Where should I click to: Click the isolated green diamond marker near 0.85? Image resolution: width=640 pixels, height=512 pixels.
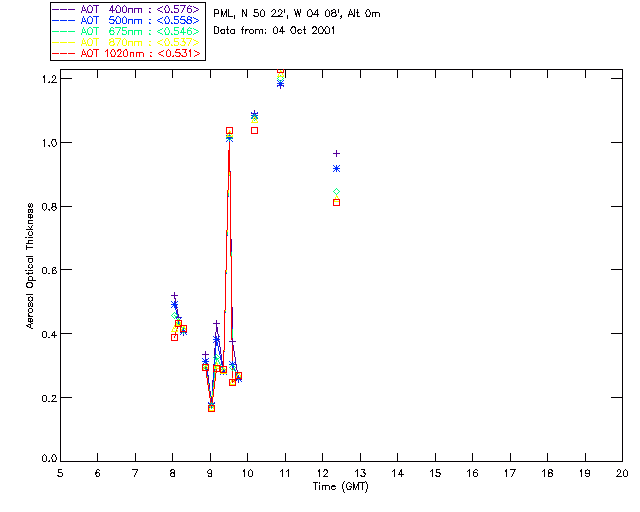pos(336,191)
